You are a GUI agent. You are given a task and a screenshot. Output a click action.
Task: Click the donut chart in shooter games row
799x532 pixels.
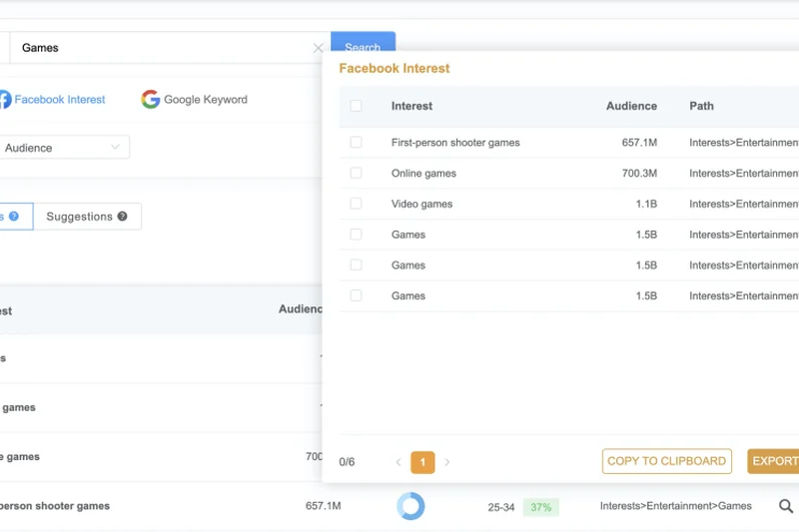[410, 506]
